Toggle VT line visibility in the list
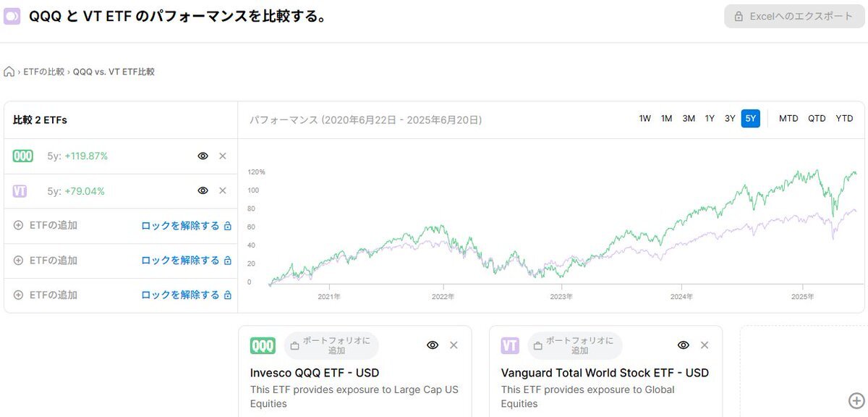Screen dimensions: 868x417 tap(203, 190)
